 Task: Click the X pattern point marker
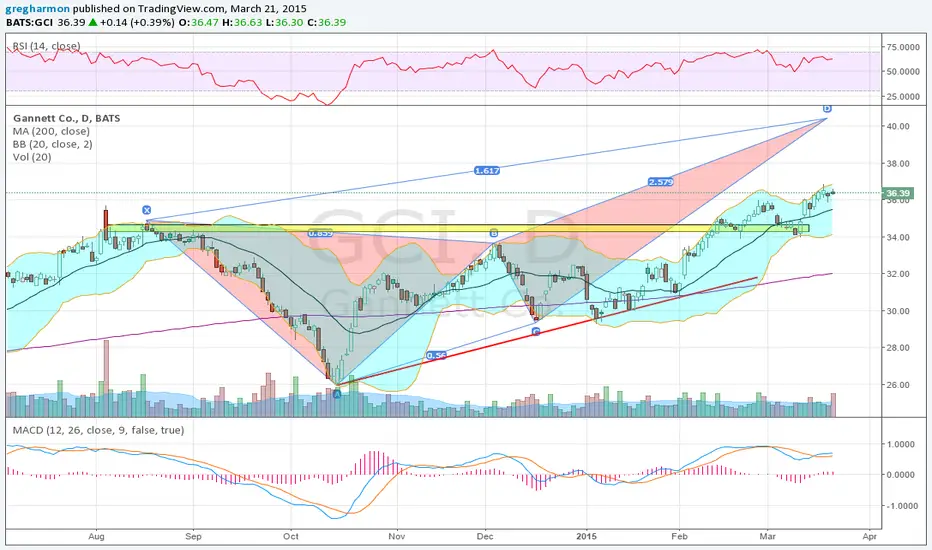tap(147, 210)
